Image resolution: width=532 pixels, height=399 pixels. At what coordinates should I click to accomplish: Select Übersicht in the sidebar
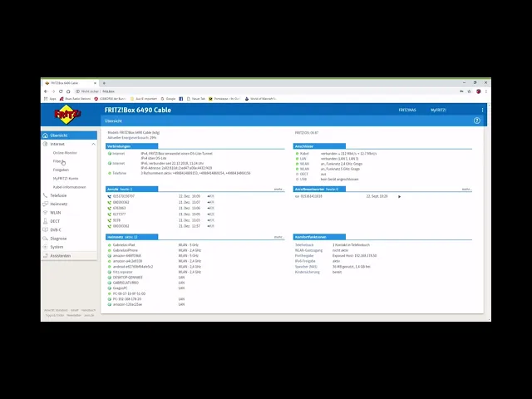click(69, 135)
